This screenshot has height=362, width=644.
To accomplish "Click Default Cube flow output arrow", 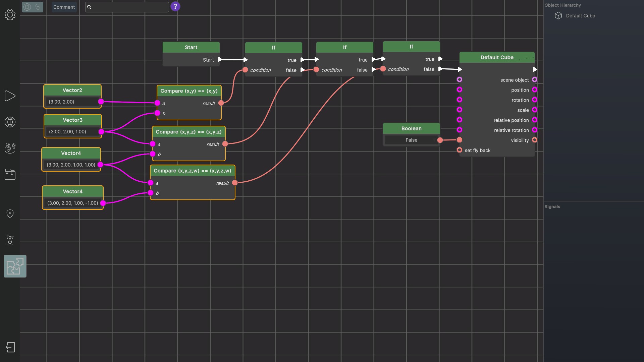I will pos(535,69).
